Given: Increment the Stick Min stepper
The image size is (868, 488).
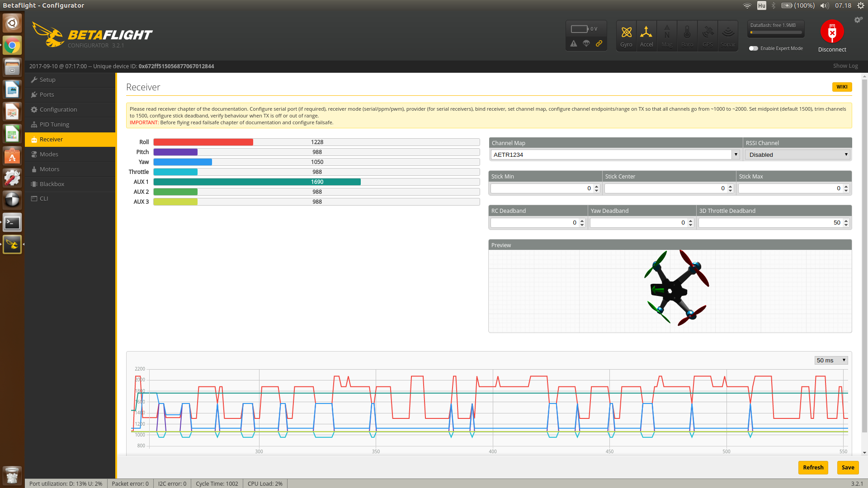Looking at the screenshot, I should [x=597, y=186].
